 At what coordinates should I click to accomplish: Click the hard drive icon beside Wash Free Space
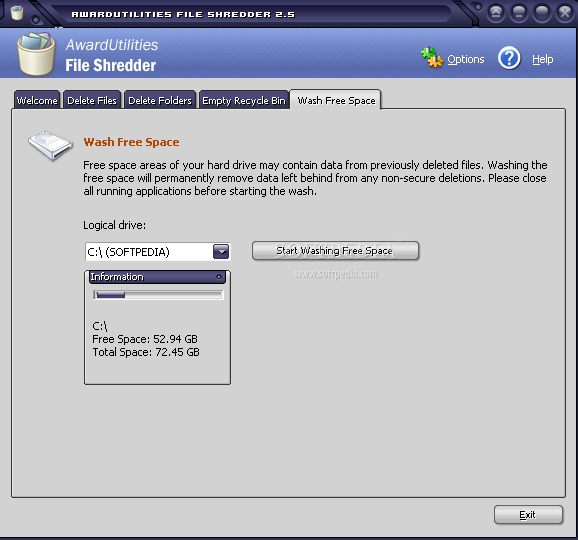click(51, 146)
